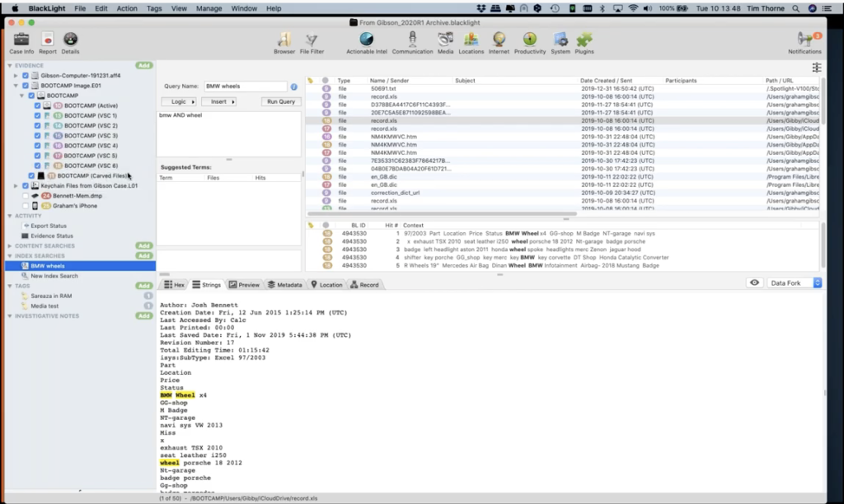Switch to the Location tab
Viewport: 844px width, 504px height.
tap(326, 285)
